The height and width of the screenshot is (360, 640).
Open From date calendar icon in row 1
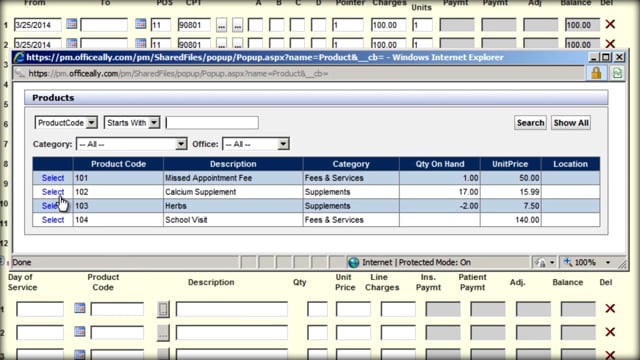pos(71,24)
